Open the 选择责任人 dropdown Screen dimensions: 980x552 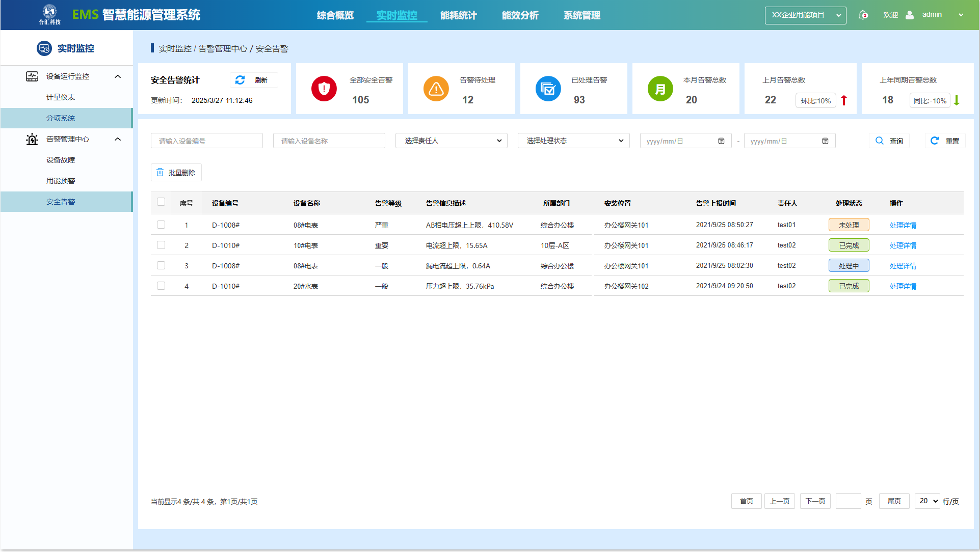pyautogui.click(x=451, y=141)
